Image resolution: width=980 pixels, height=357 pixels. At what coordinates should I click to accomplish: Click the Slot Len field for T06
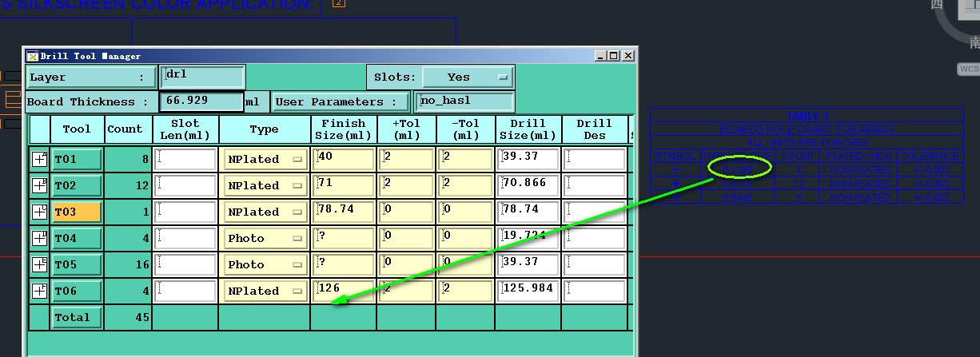tap(185, 291)
